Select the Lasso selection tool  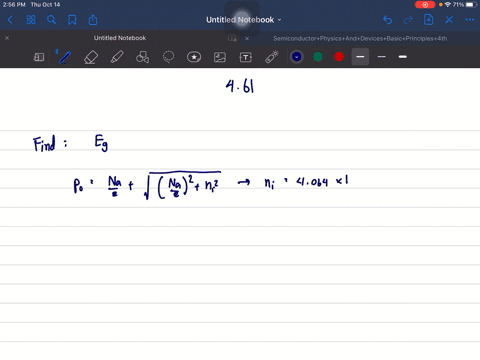168,57
